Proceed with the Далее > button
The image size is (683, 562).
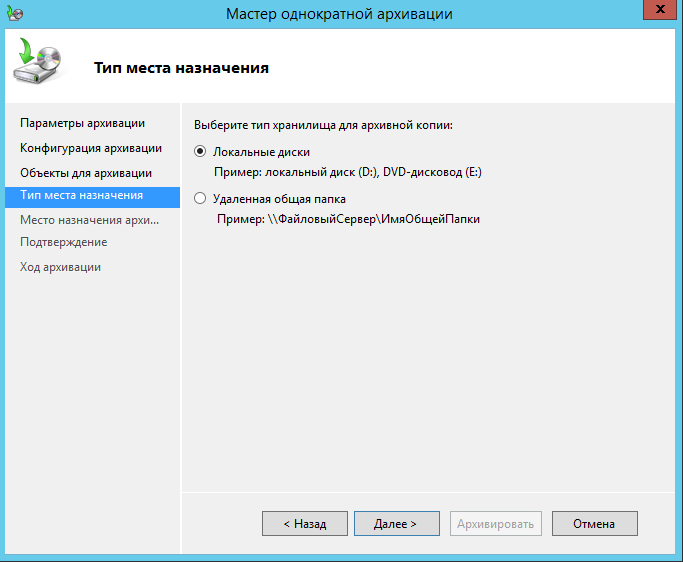pyautogui.click(x=397, y=524)
